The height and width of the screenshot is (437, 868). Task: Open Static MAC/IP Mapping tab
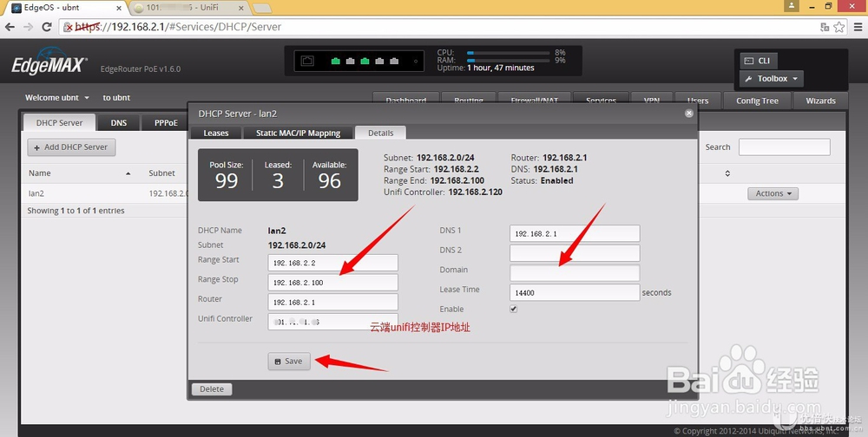point(298,134)
